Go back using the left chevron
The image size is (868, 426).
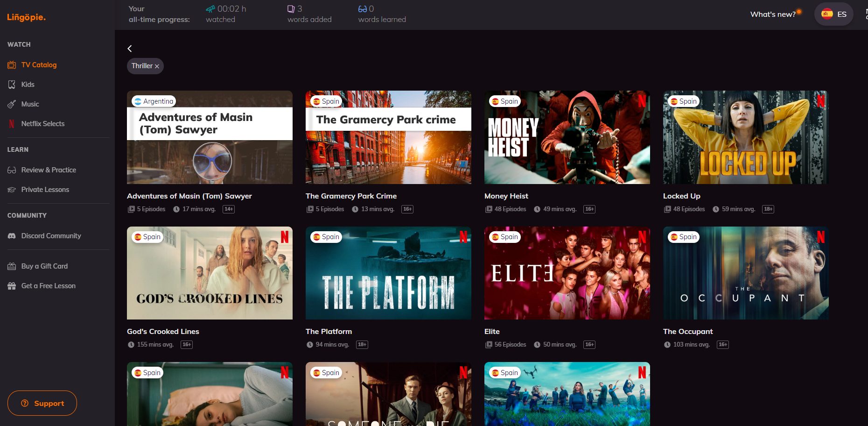130,49
